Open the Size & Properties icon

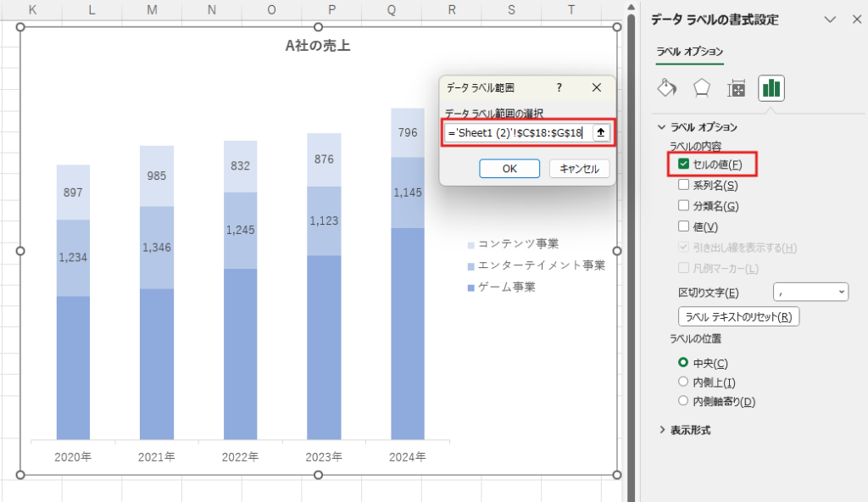pos(737,88)
